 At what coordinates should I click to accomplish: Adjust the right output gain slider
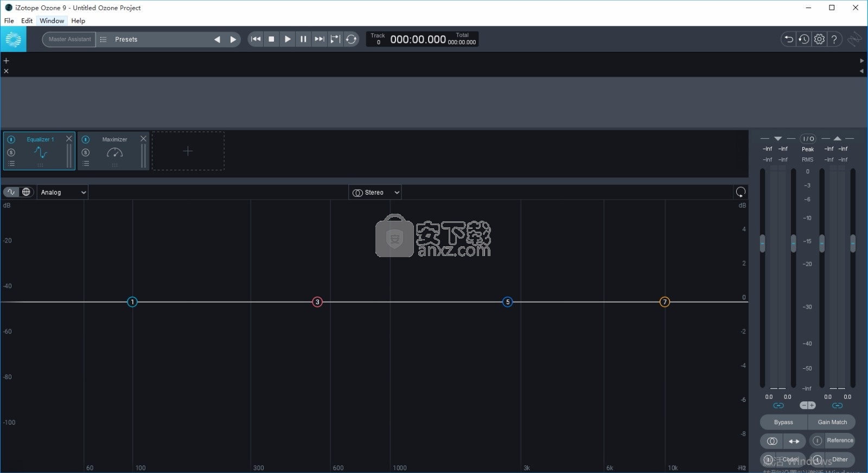tap(853, 243)
